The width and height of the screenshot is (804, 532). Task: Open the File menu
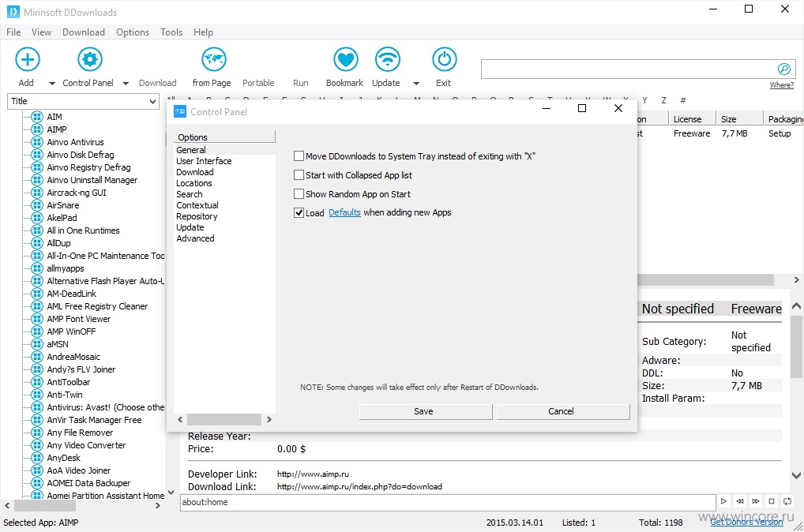click(14, 32)
